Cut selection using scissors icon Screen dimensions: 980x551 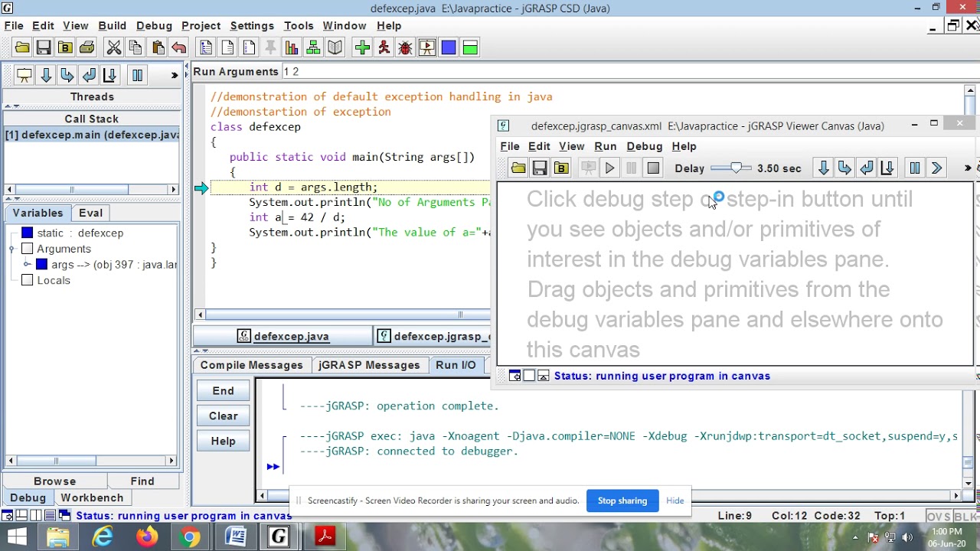tap(114, 48)
